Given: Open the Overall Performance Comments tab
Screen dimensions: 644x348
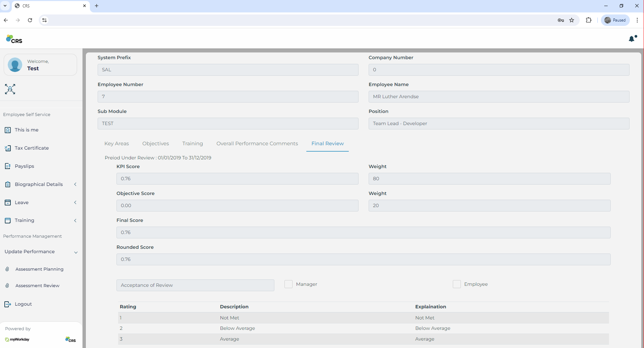Looking at the screenshot, I should 257,144.
